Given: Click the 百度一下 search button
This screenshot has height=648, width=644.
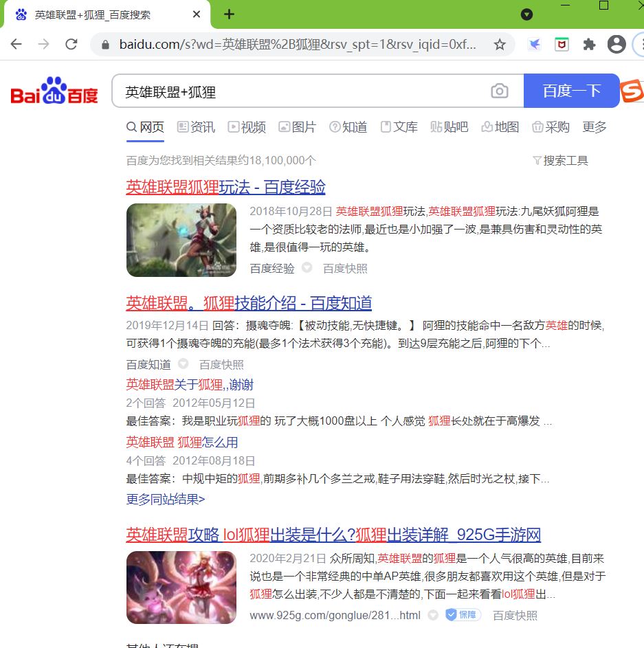Looking at the screenshot, I should point(572,91).
